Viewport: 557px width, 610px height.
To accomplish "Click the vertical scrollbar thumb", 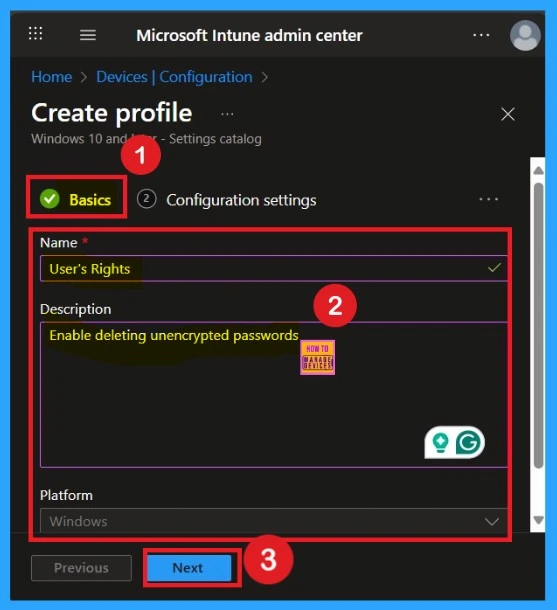I will pos(538,325).
